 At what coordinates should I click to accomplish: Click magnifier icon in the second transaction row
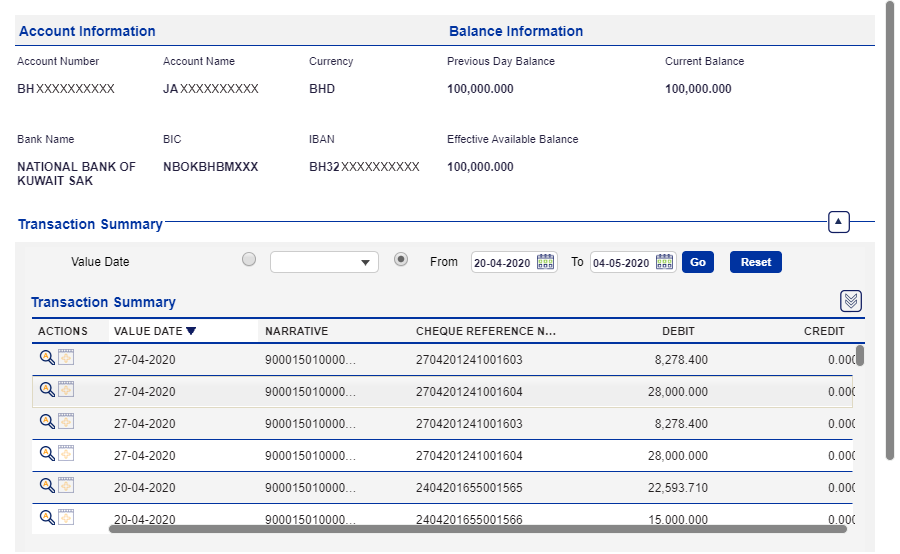[46, 389]
